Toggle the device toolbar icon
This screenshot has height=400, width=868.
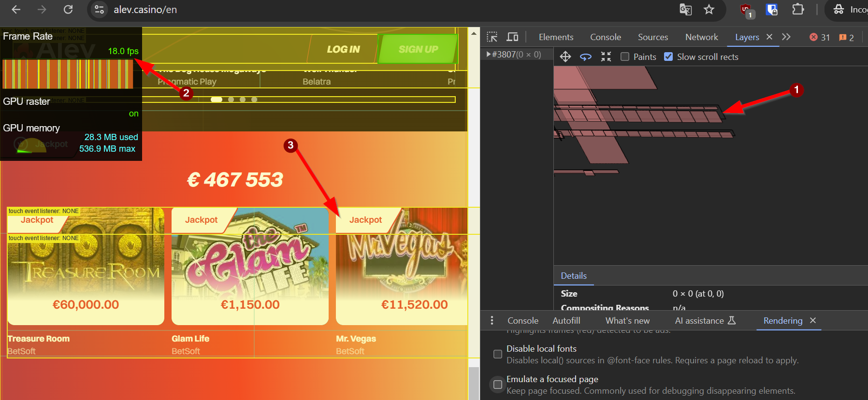[512, 37]
